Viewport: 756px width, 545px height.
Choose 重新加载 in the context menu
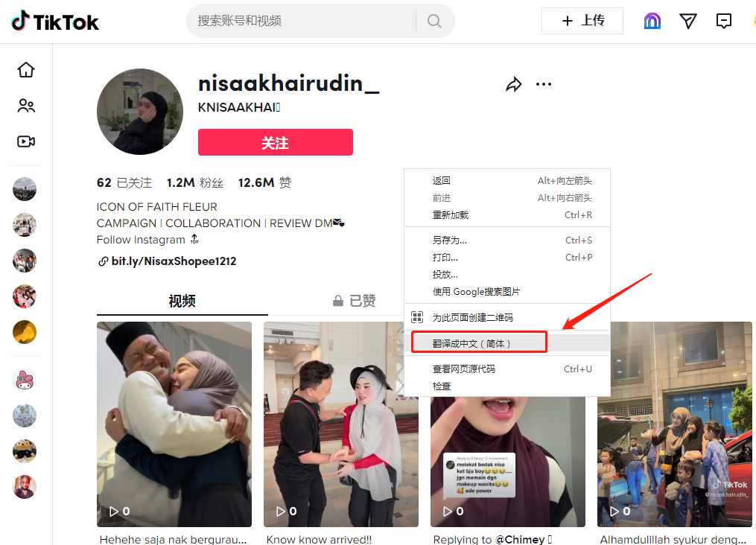tap(451, 215)
